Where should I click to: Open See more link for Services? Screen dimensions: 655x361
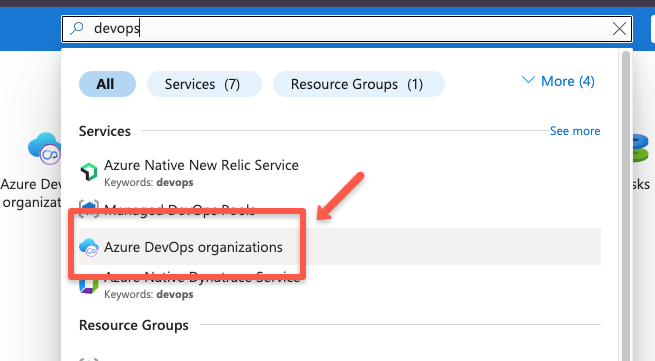(575, 131)
